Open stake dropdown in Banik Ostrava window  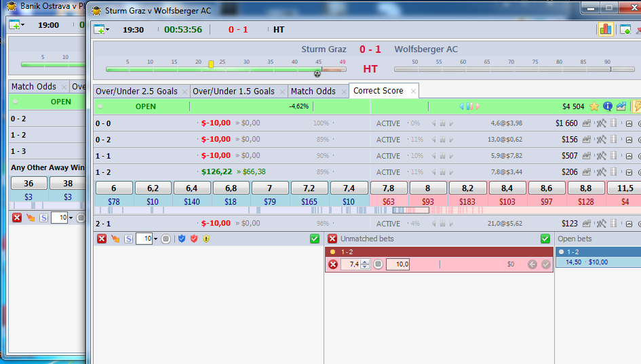pos(71,218)
